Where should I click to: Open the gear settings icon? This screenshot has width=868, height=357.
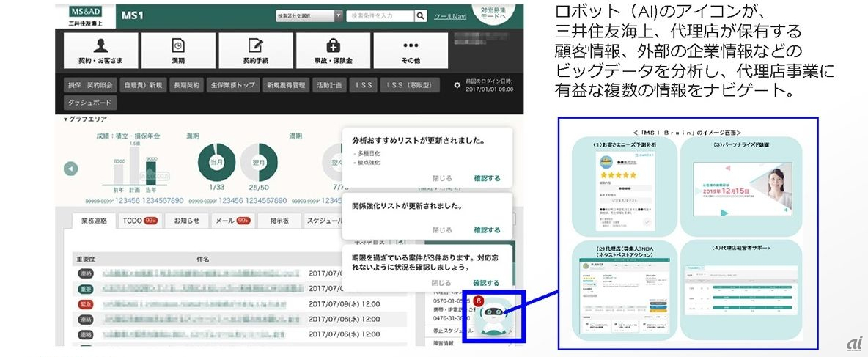tap(457, 86)
